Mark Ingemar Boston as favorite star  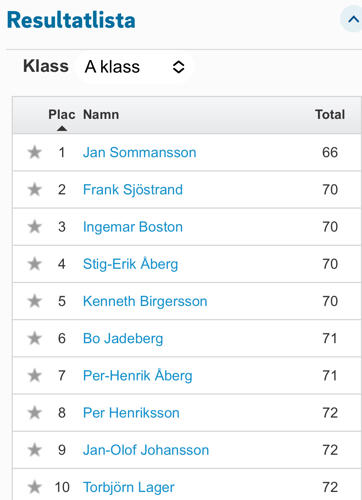[35, 227]
